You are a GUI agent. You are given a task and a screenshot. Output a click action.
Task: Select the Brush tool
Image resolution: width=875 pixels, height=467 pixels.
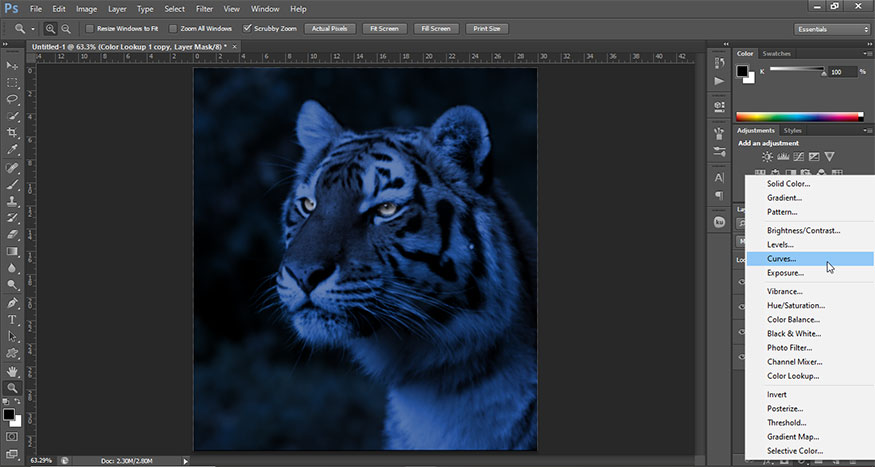(12, 184)
